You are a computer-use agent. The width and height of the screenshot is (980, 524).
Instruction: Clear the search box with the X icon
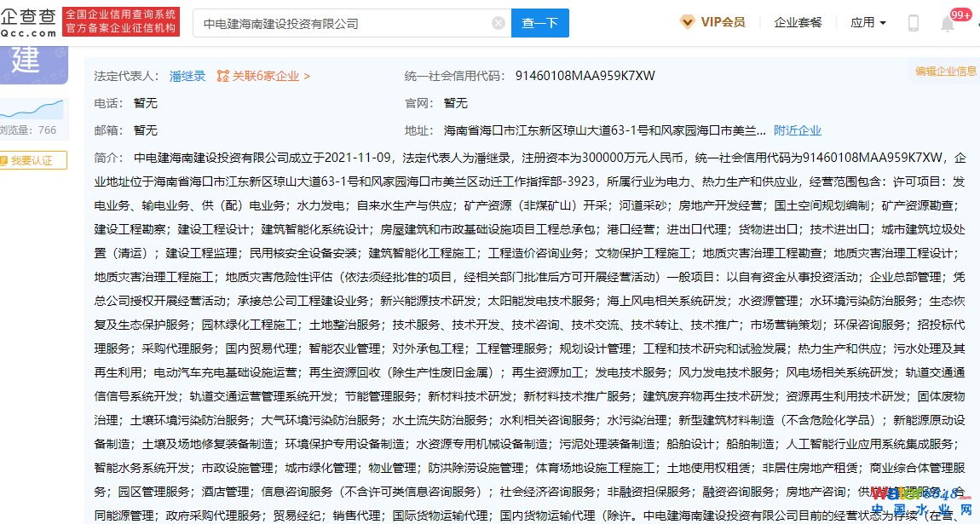pos(499,23)
